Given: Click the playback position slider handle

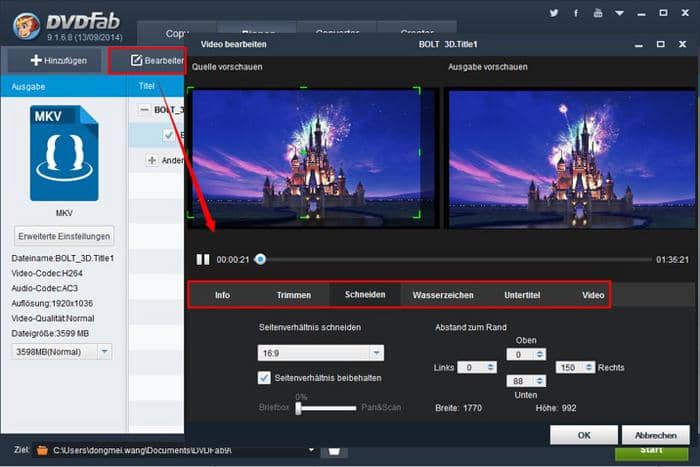Looking at the screenshot, I should point(260,259).
